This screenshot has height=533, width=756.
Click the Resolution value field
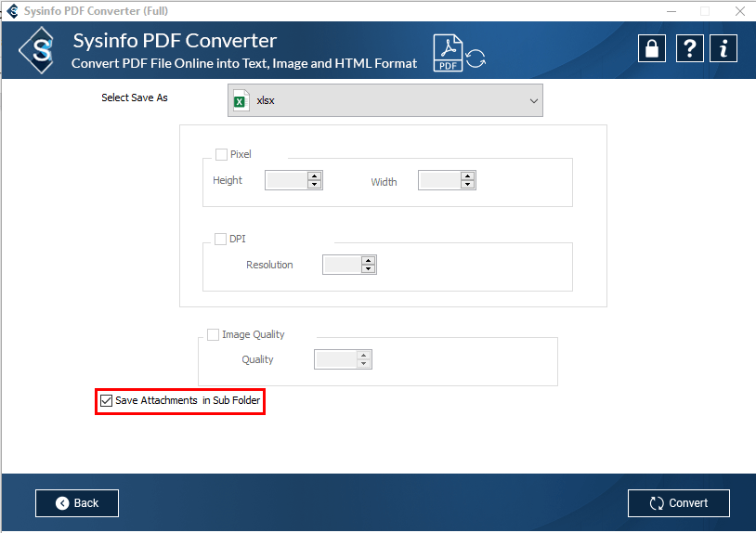point(343,265)
